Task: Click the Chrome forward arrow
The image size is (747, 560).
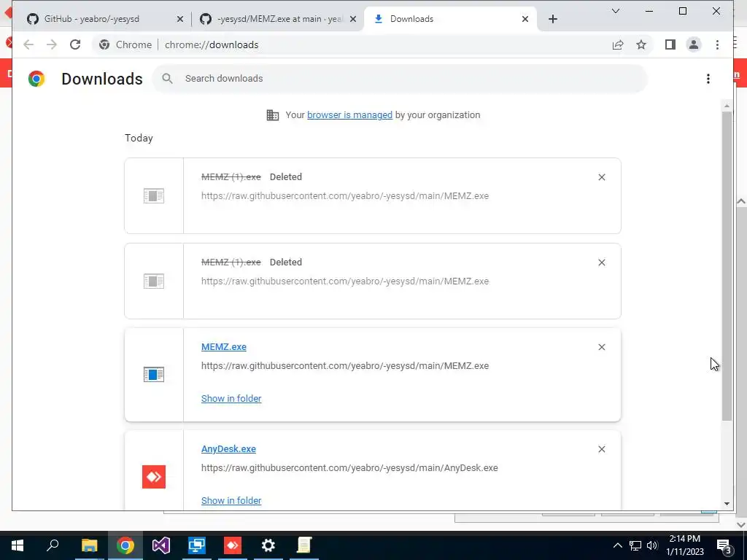Action: click(x=52, y=44)
